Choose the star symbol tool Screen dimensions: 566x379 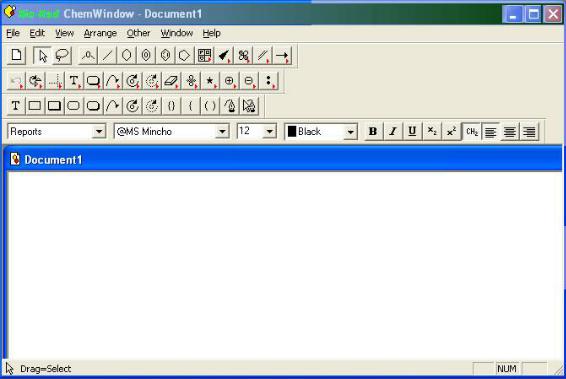(210, 81)
